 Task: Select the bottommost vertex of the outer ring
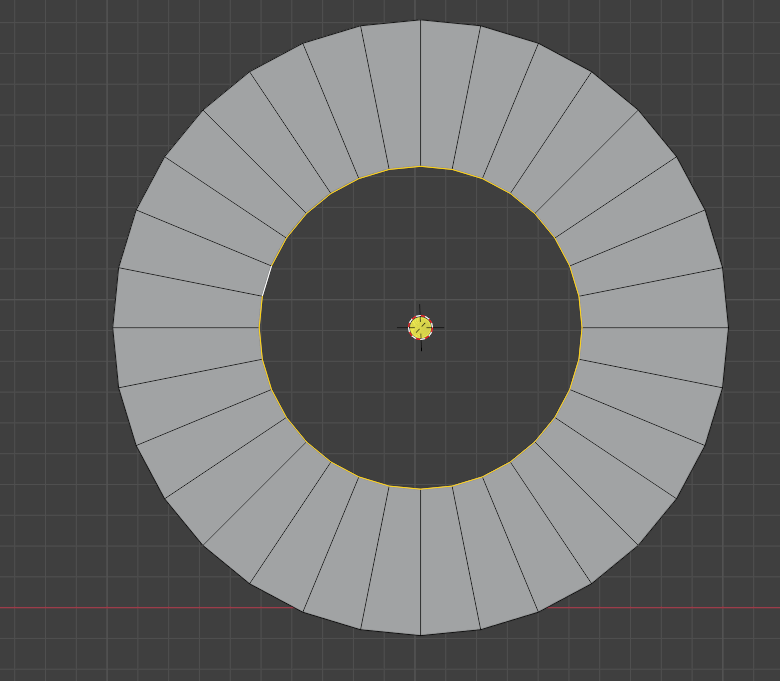[420, 635]
